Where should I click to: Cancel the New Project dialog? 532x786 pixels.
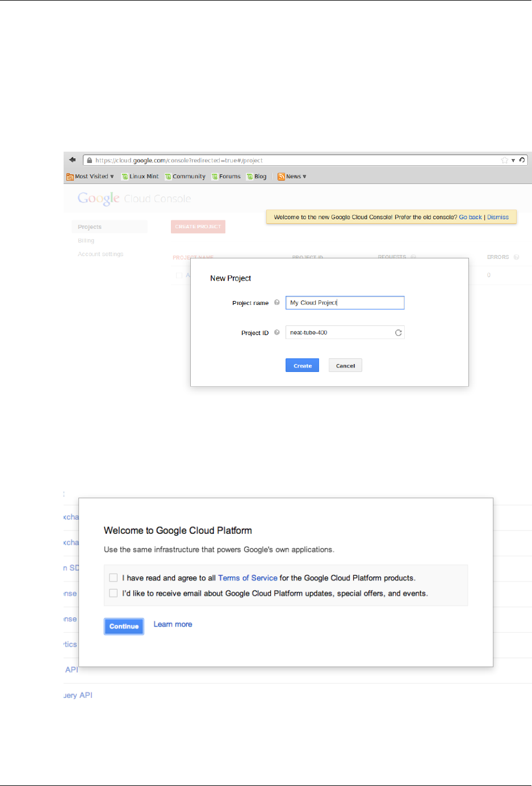(x=345, y=366)
